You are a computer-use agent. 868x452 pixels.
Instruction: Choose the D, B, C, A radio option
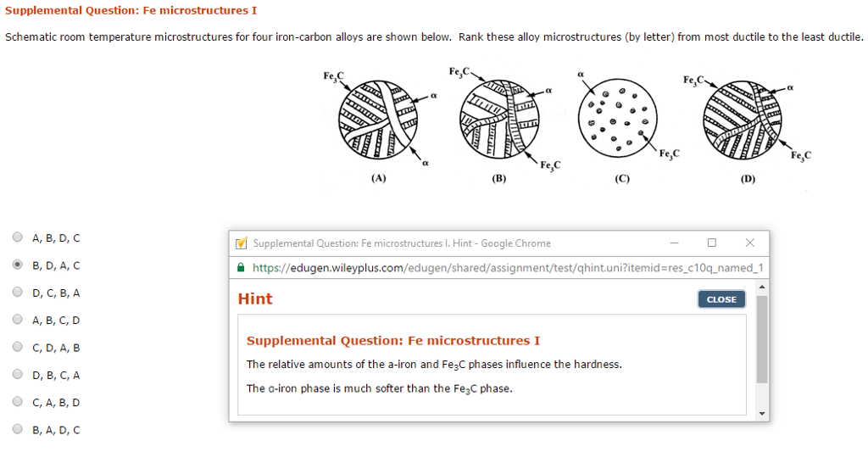[x=18, y=375]
